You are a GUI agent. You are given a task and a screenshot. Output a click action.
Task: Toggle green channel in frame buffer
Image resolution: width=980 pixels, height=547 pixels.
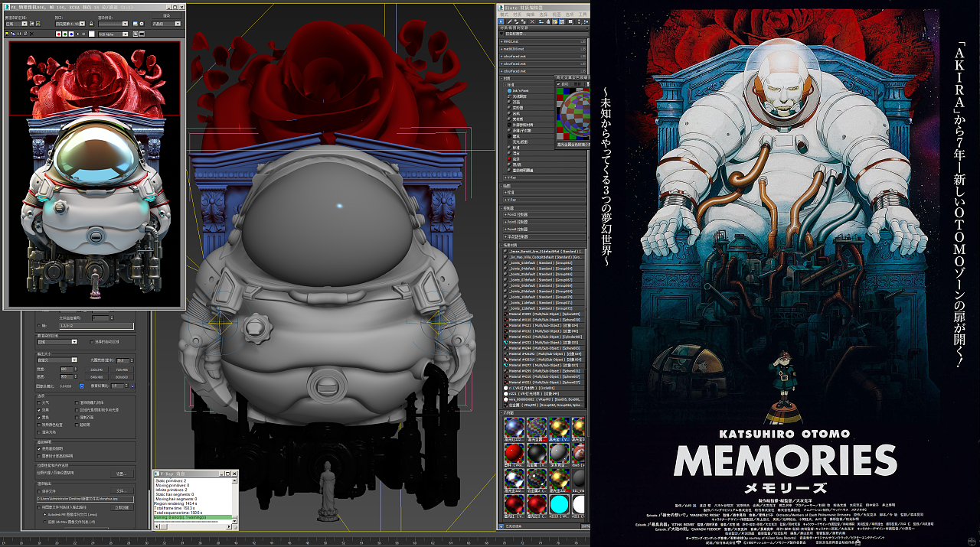pyautogui.click(x=65, y=34)
